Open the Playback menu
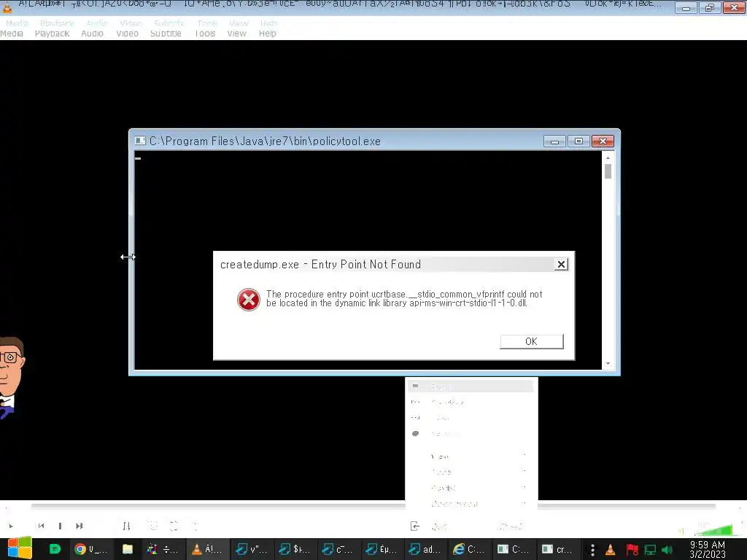Viewport: 747px width, 560px height. 53,34
